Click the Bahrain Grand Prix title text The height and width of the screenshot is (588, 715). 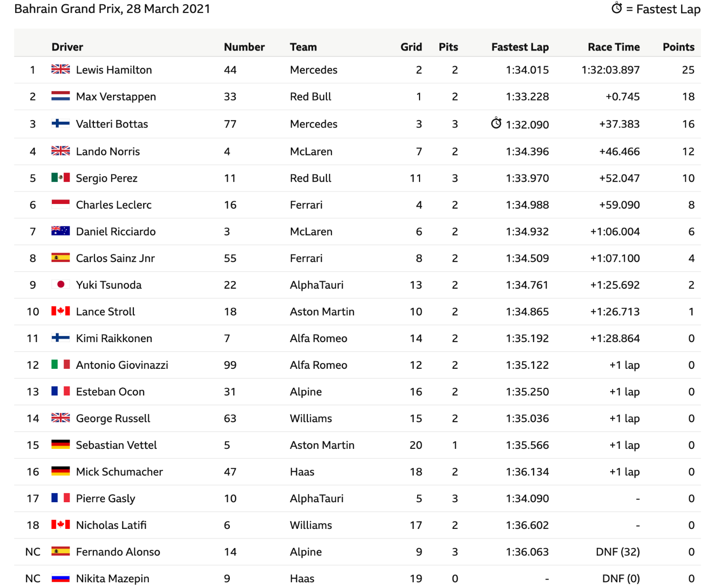[x=112, y=9]
